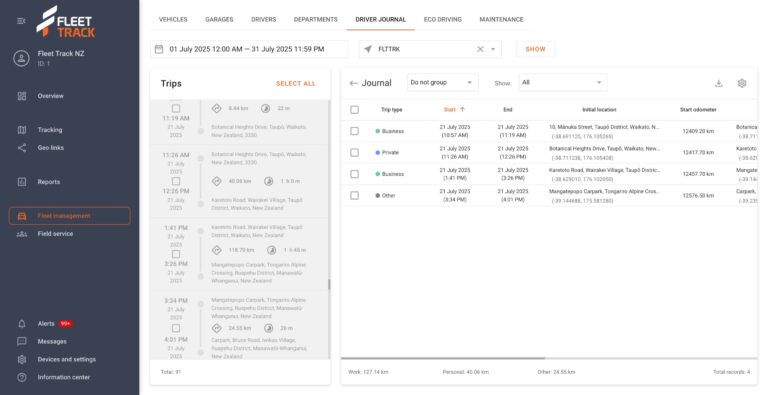This screenshot has width=768, height=395.
Task: Click the Start odometer column header
Action: (x=698, y=110)
